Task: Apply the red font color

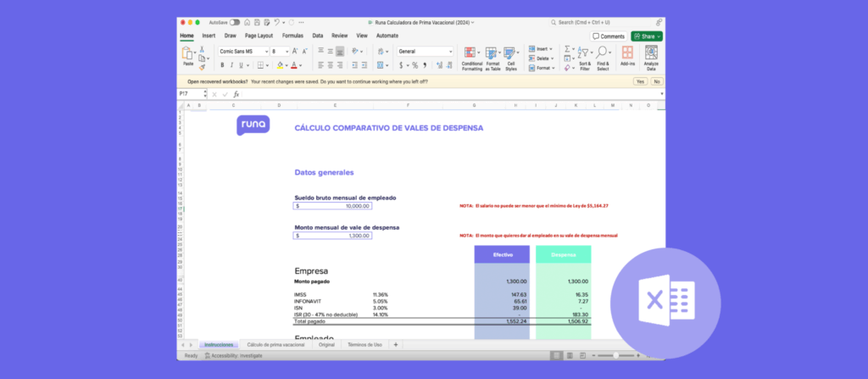Action: pos(294,65)
